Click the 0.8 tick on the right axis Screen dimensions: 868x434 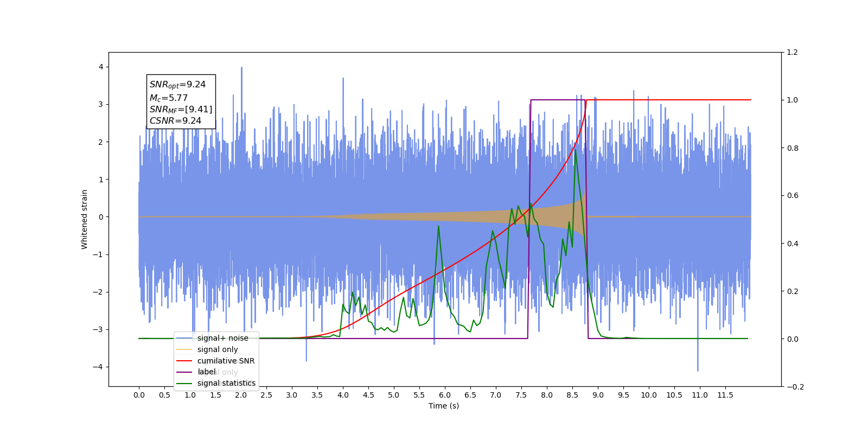pos(792,148)
